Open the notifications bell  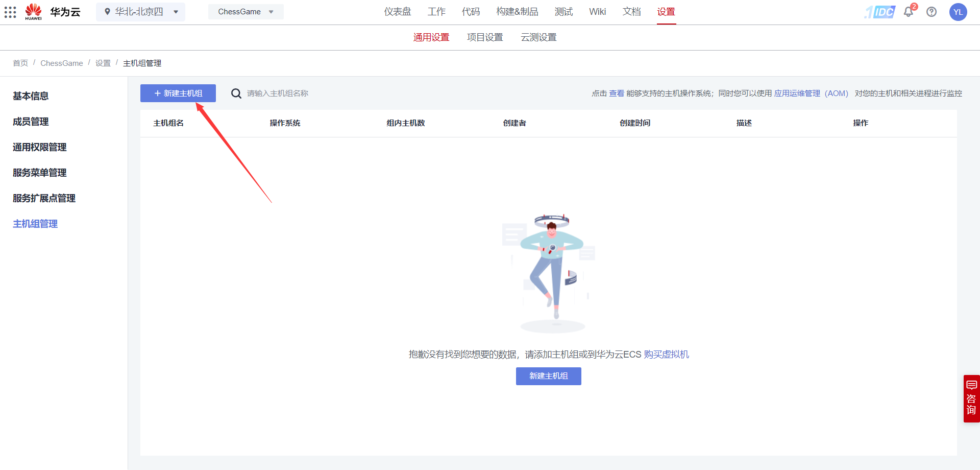908,12
